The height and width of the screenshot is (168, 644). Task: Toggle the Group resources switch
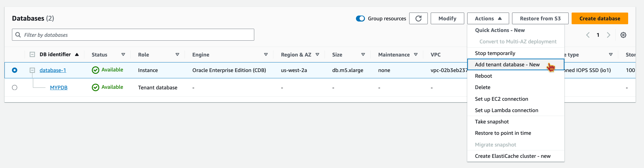click(x=360, y=19)
